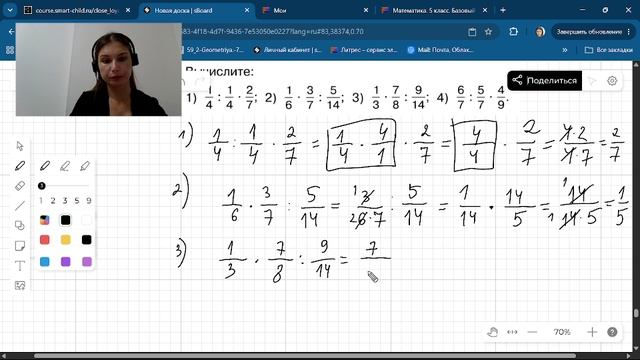Open the Все закладки folder

coord(609,50)
